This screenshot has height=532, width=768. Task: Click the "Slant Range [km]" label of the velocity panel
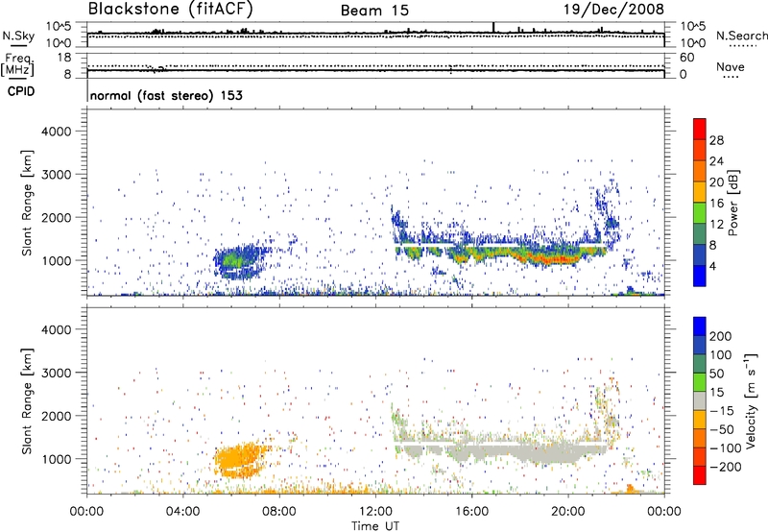point(27,400)
